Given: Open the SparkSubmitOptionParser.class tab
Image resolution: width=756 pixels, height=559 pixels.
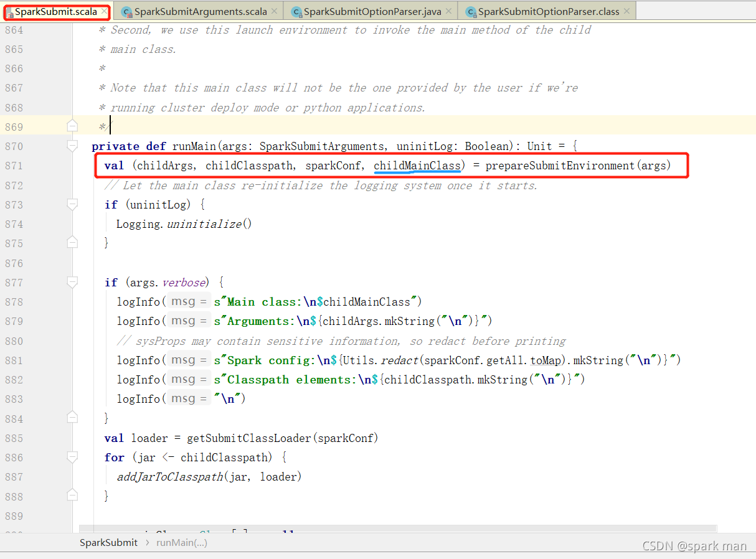Looking at the screenshot, I should (549, 12).
